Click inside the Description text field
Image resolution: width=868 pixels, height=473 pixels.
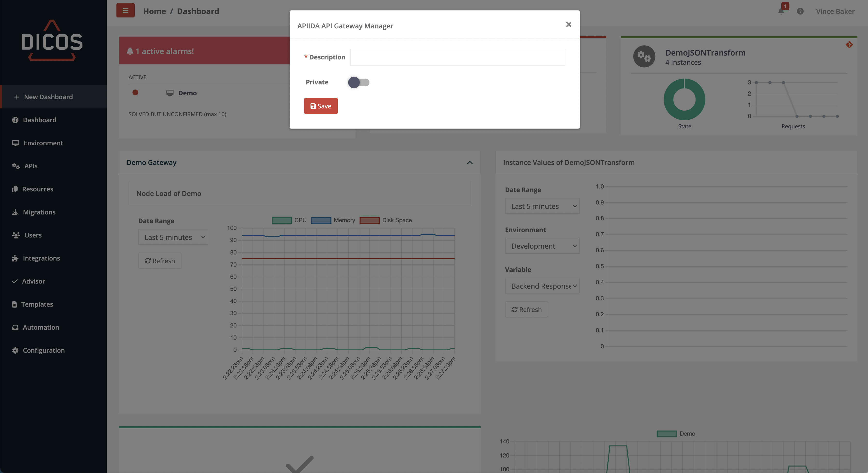pos(457,57)
